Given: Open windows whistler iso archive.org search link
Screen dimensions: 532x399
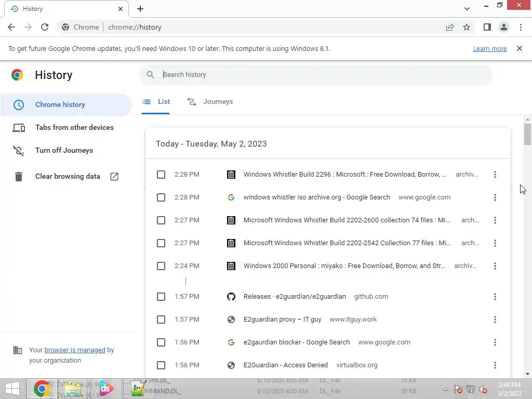Looking at the screenshot, I should 316,197.
